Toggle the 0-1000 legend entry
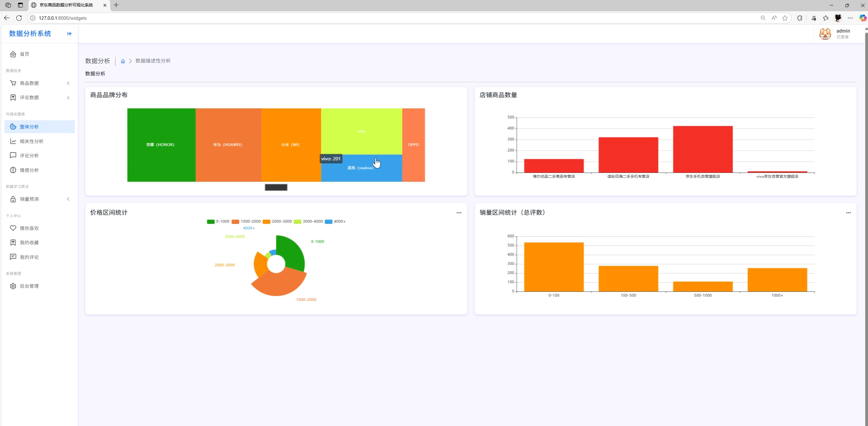868x426 pixels. click(x=218, y=221)
